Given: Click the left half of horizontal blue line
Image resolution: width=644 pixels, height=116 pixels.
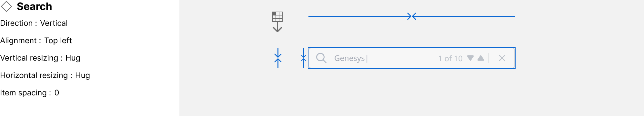Looking at the screenshot, I should click(x=358, y=16).
